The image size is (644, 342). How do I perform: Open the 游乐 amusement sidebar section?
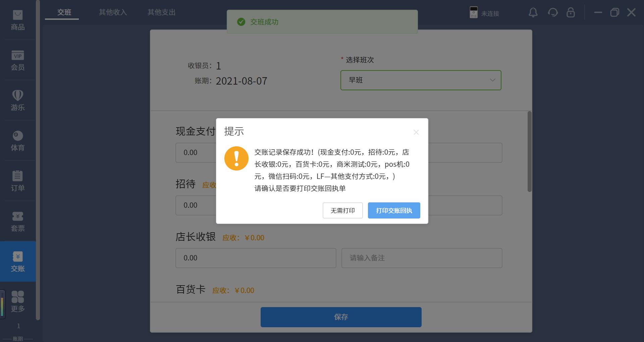point(18,101)
